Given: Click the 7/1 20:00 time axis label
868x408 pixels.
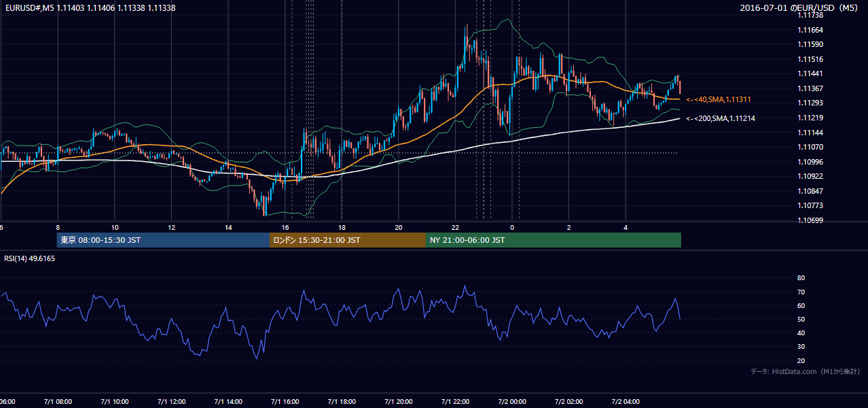Looking at the screenshot, I should 399,401.
